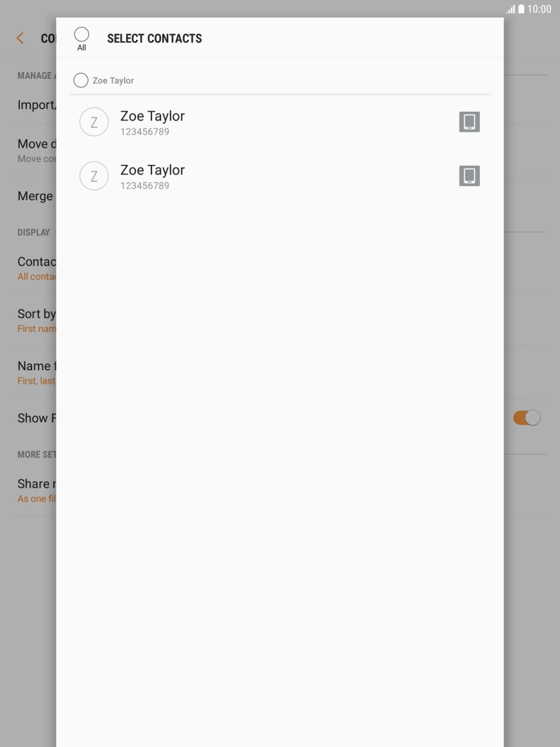The height and width of the screenshot is (747, 560).
Task: Open the Share multiple contacts option
Action: [37, 490]
